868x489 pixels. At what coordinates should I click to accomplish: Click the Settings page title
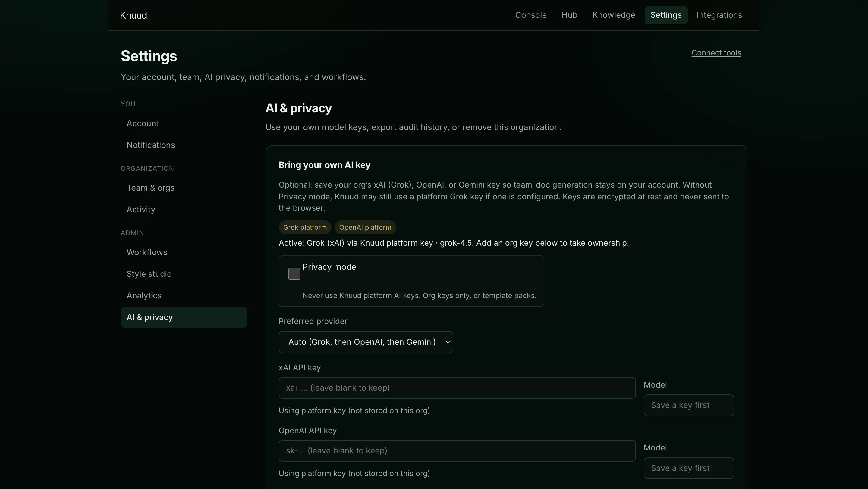149,56
